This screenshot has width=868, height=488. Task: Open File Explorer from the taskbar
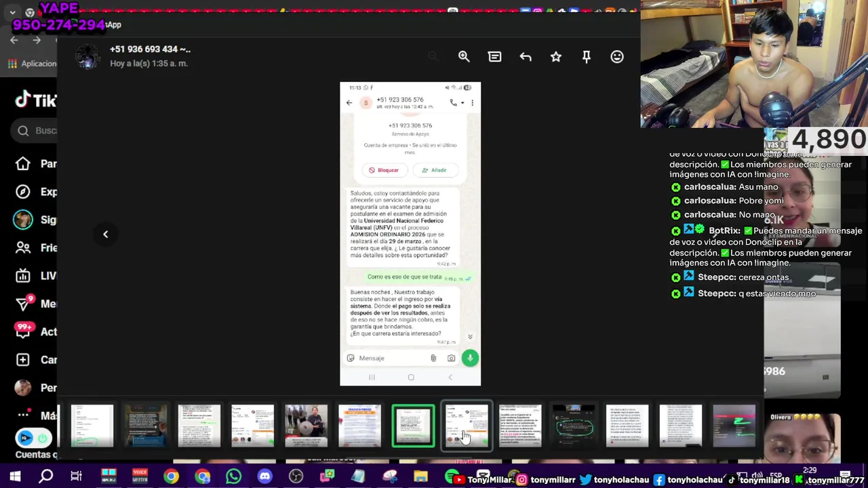pos(420,476)
